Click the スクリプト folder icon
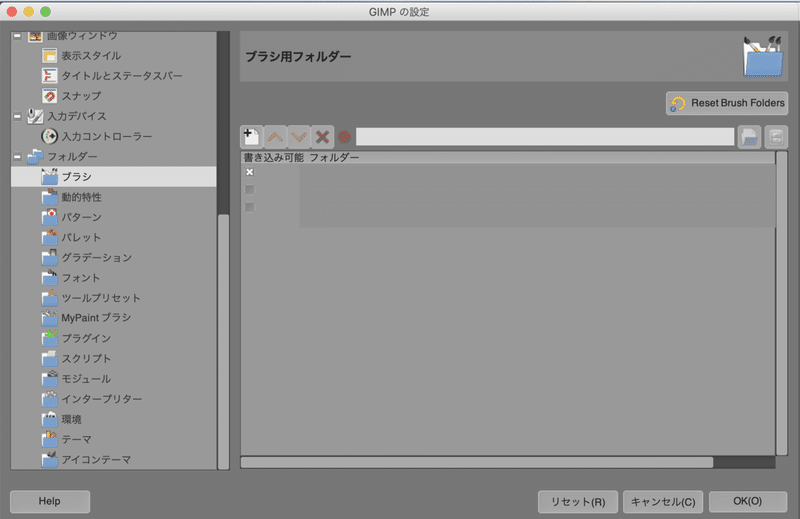 [49, 358]
